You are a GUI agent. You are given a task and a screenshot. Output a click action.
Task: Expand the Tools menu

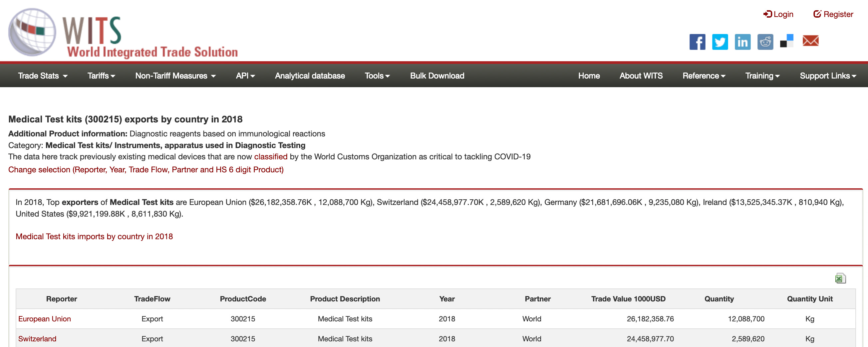(x=377, y=76)
